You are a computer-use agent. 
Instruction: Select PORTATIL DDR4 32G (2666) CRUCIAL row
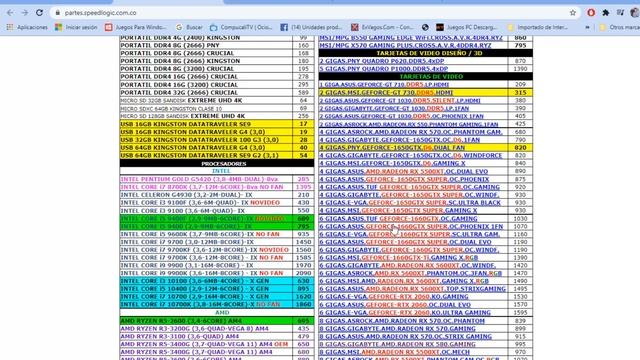(x=217, y=93)
